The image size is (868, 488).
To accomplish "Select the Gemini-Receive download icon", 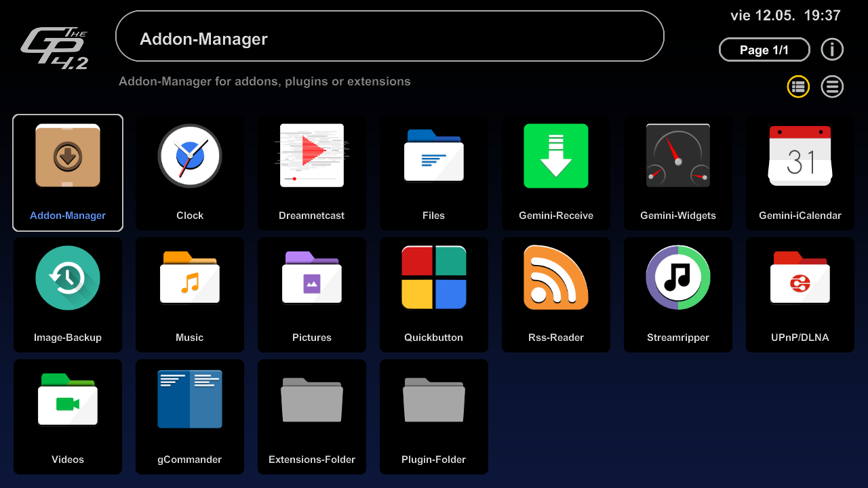I will pos(556,157).
